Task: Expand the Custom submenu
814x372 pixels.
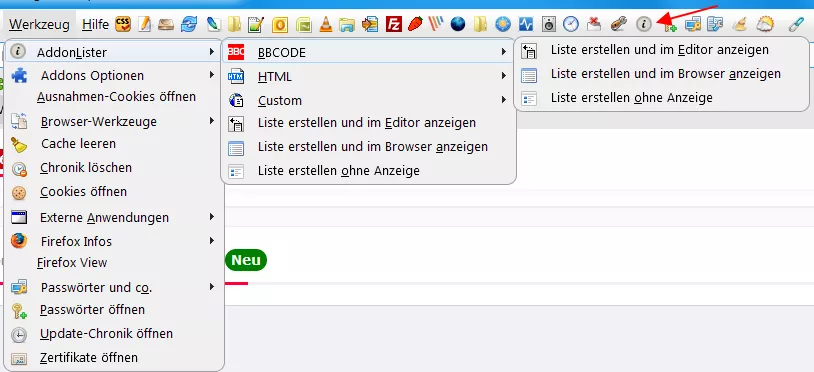Action: tap(368, 100)
